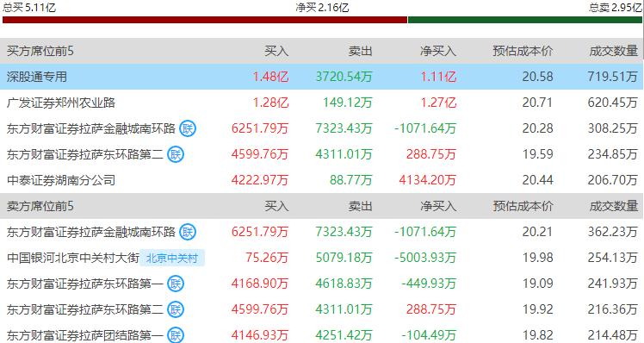644x343 pixels.
Task: Open 中泰证券湖南分公司 seat name
Action: pos(61,180)
